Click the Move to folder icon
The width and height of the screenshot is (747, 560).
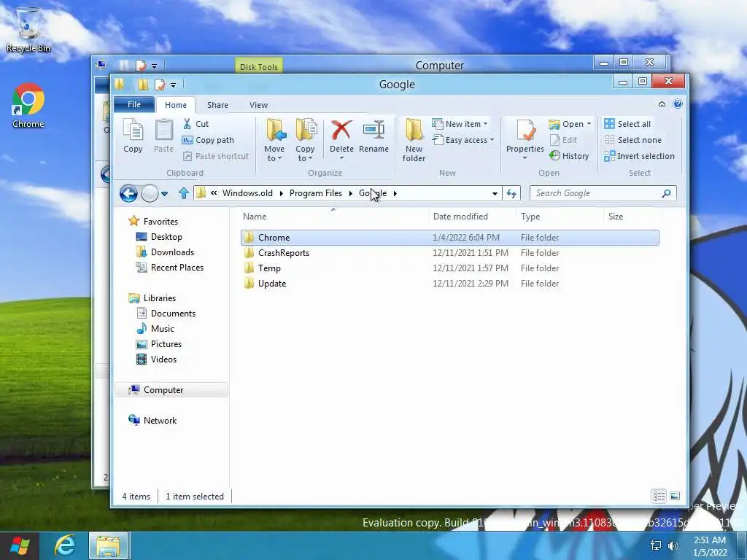pyautogui.click(x=275, y=130)
